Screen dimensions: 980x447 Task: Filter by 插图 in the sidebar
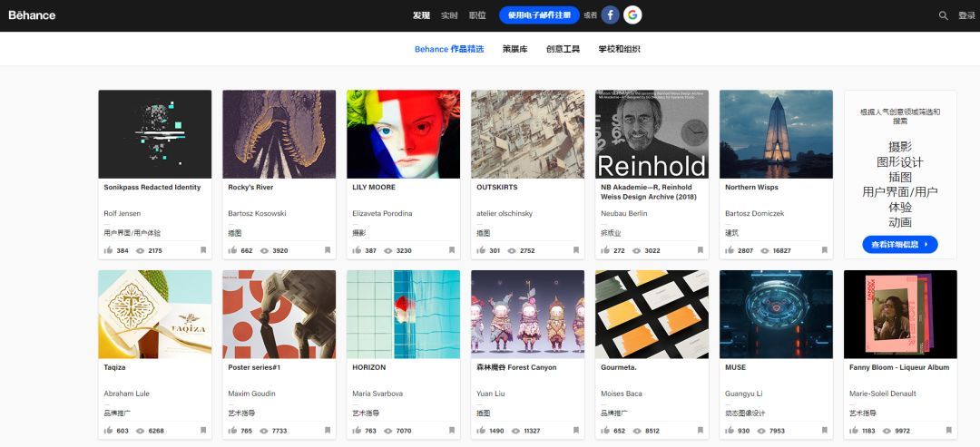900,178
